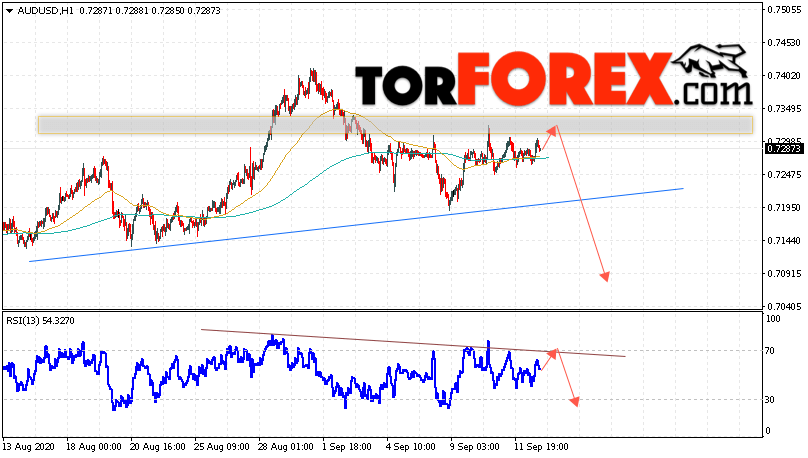Viewport: 808px width, 458px height.
Task: Select the 20 Aug 16:00 time label
Action: tap(158, 447)
